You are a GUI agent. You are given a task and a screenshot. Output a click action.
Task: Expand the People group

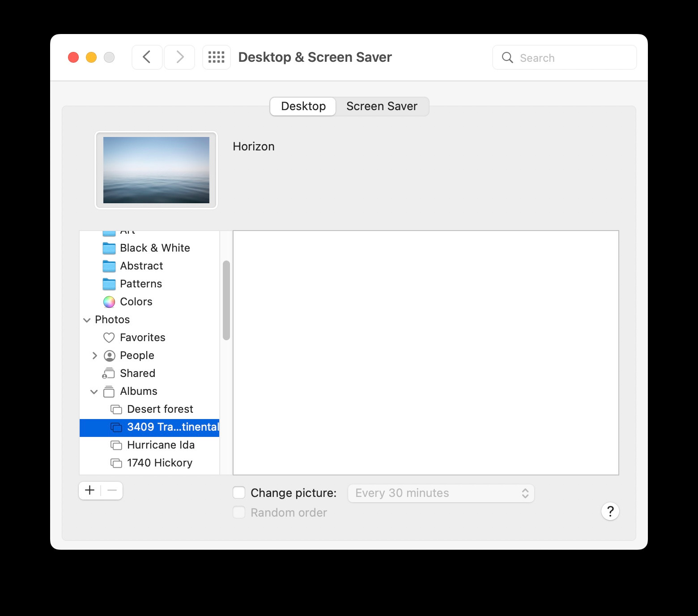[x=94, y=355]
